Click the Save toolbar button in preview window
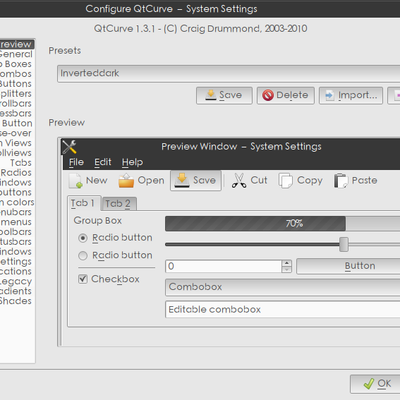The height and width of the screenshot is (400, 400). pos(196,180)
